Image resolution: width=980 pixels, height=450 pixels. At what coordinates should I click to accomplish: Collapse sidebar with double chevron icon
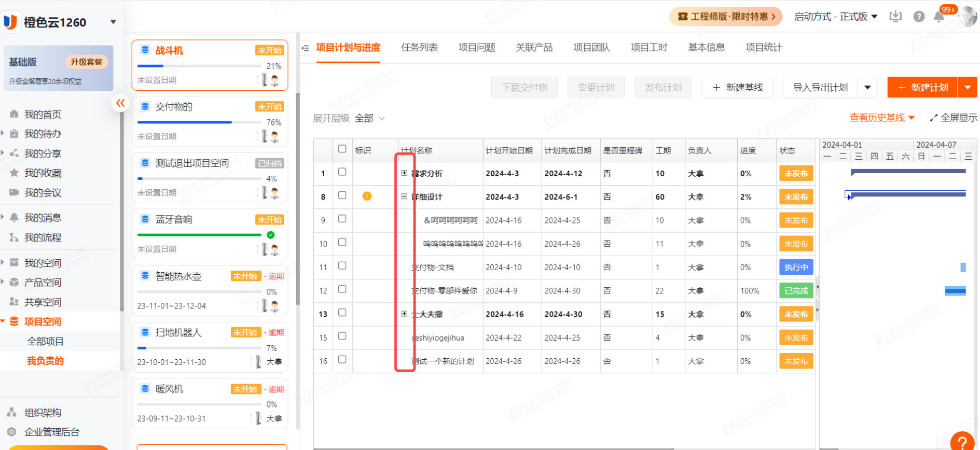click(x=120, y=103)
